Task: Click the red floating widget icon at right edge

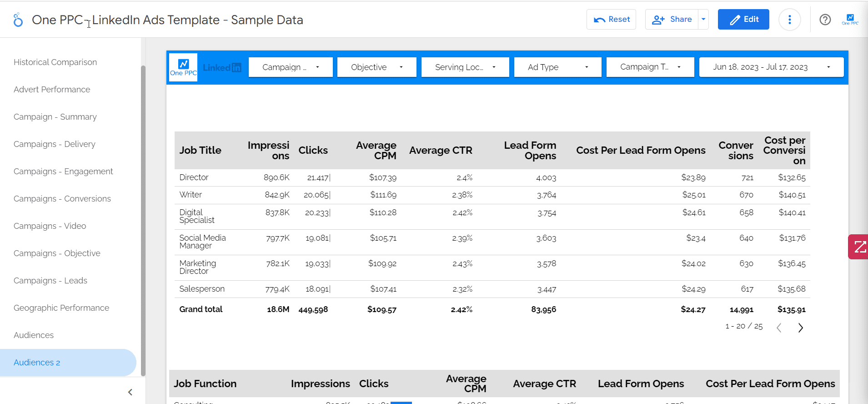Action: [x=858, y=247]
